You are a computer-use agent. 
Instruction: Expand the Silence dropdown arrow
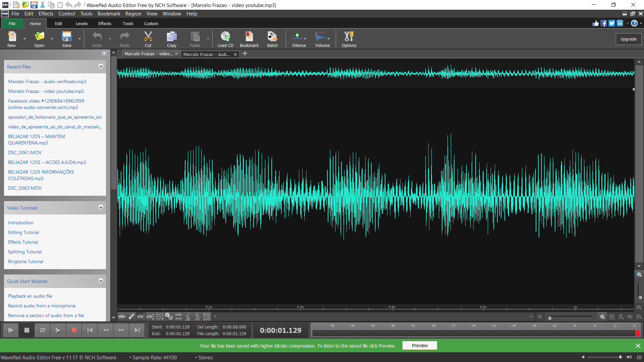(305, 39)
